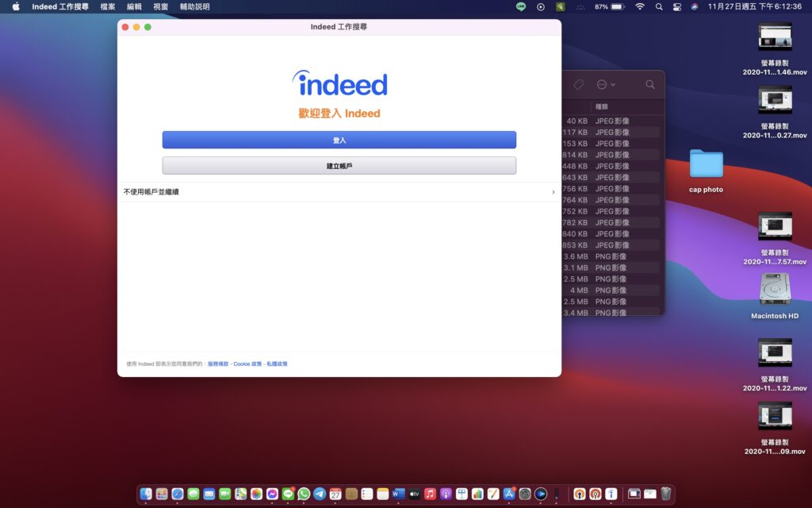812x508 pixels.
Task: Open Numbers from the dock
Action: tap(477, 494)
